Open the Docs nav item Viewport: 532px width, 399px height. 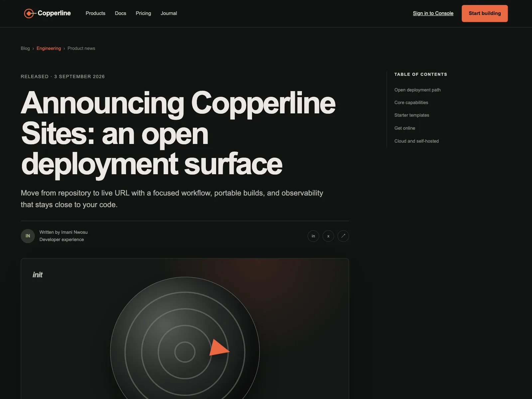(120, 13)
